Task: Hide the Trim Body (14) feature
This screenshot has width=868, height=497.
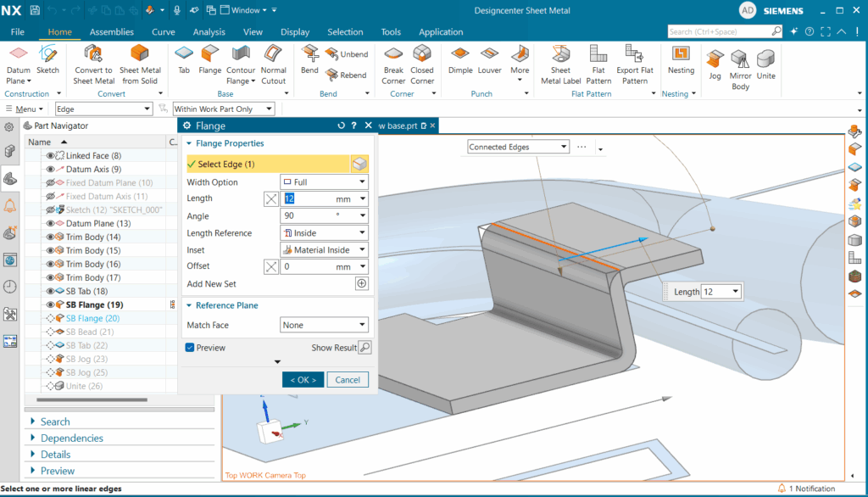Action: click(51, 237)
